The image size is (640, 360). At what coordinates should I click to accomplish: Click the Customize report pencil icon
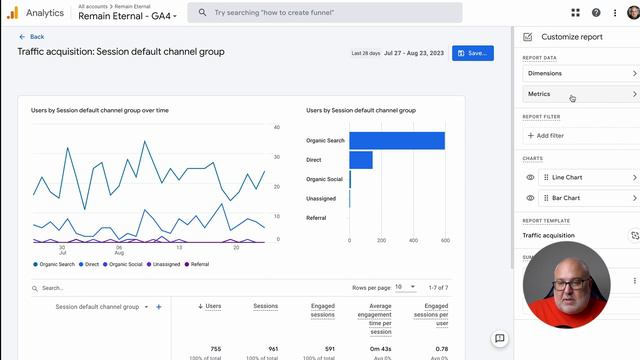click(527, 37)
